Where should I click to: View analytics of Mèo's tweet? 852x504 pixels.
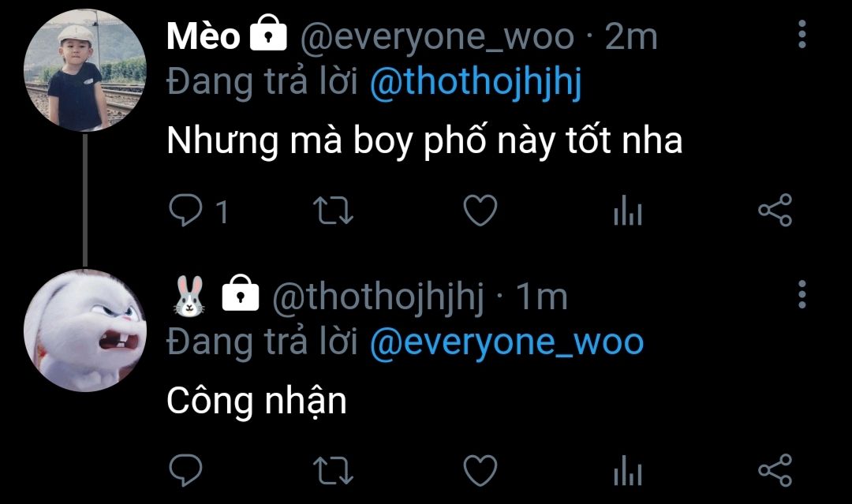click(x=628, y=210)
